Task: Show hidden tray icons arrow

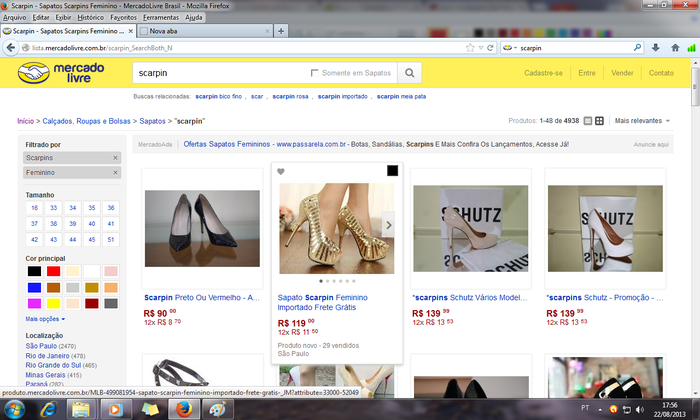Action: [600, 409]
